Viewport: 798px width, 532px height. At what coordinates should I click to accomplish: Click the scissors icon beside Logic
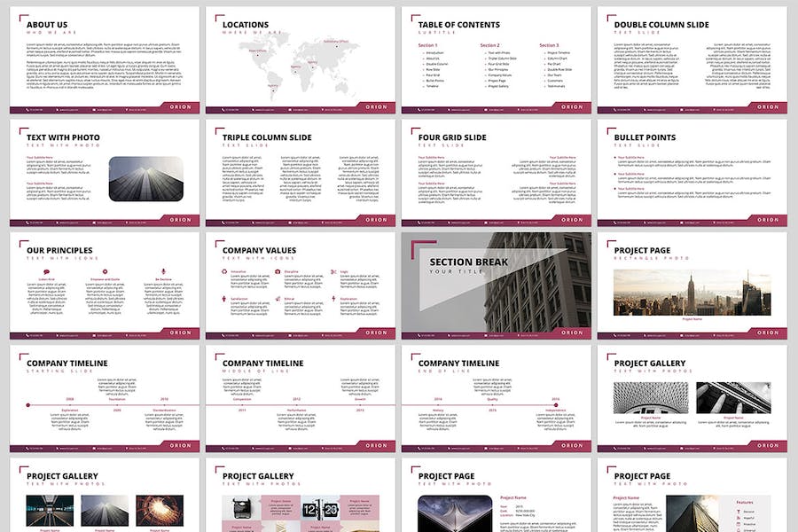point(333,271)
